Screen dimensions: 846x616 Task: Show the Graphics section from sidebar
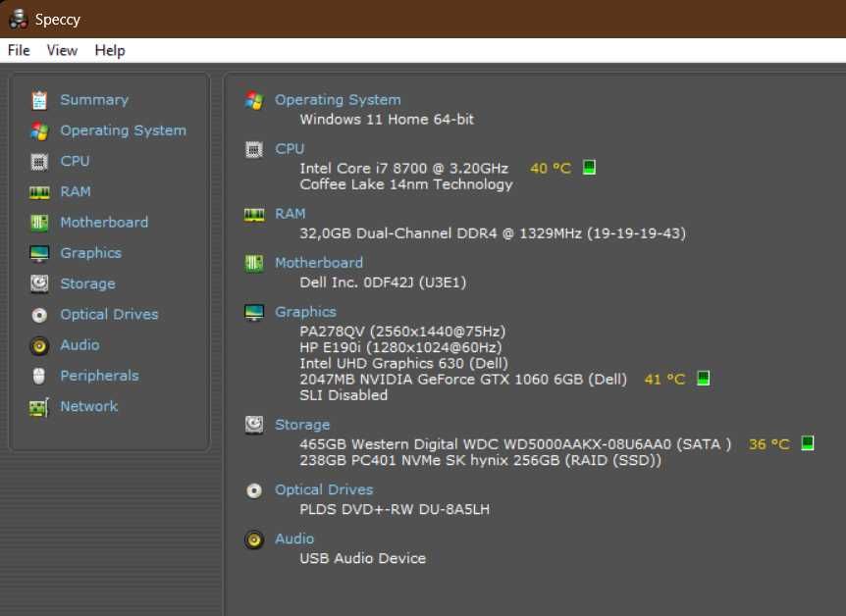pos(90,253)
